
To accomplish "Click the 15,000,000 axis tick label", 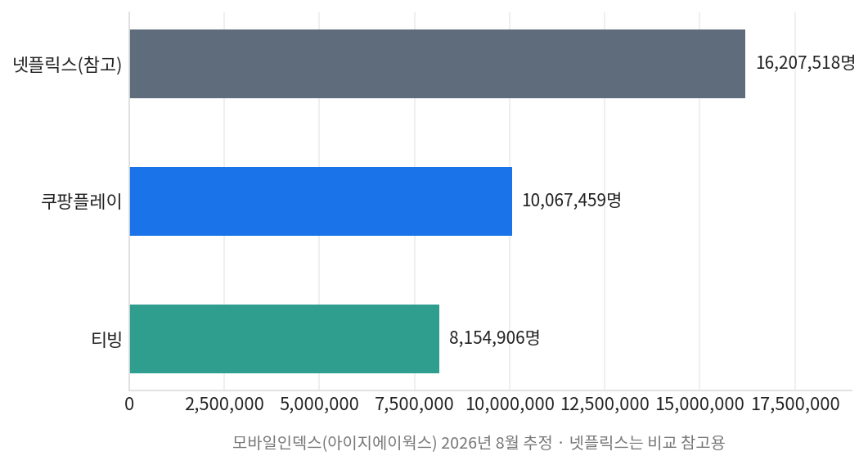I will [x=700, y=404].
